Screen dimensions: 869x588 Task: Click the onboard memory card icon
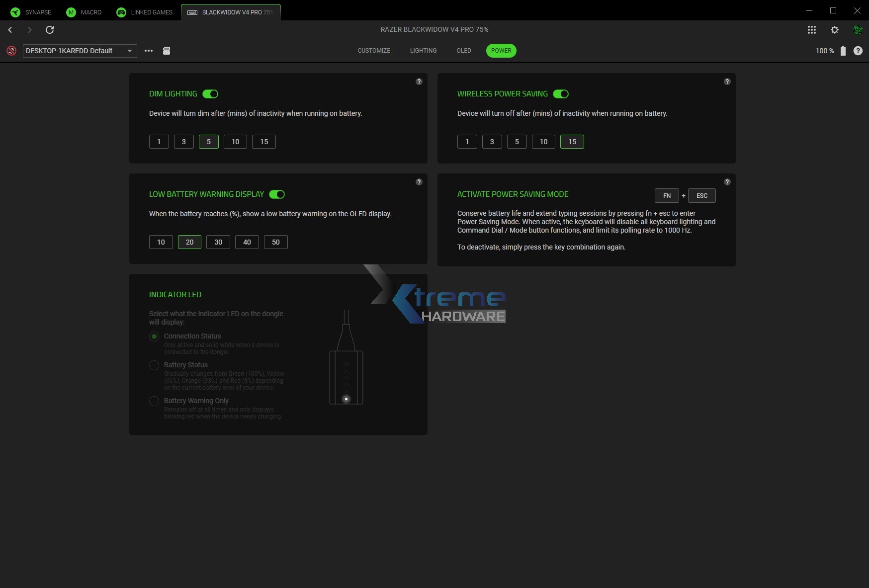point(167,50)
